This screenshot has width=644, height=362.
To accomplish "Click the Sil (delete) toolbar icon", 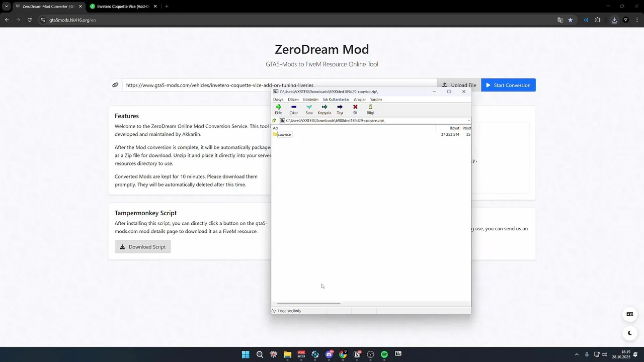I will click(x=355, y=109).
